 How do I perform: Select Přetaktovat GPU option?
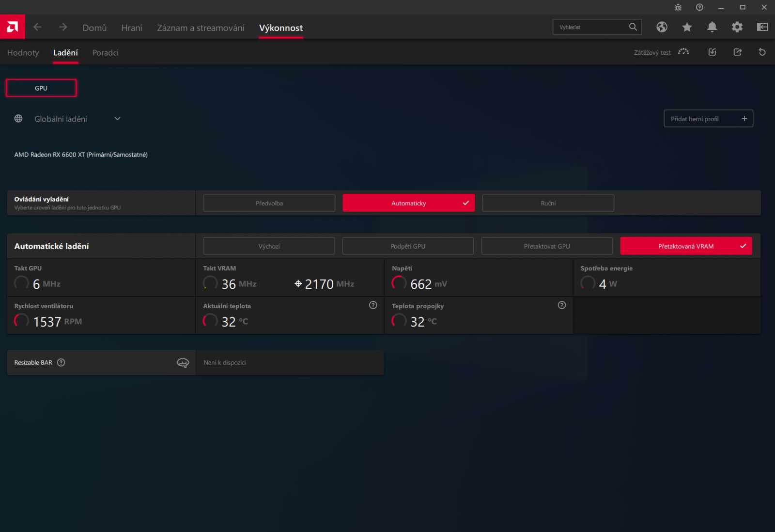547,246
